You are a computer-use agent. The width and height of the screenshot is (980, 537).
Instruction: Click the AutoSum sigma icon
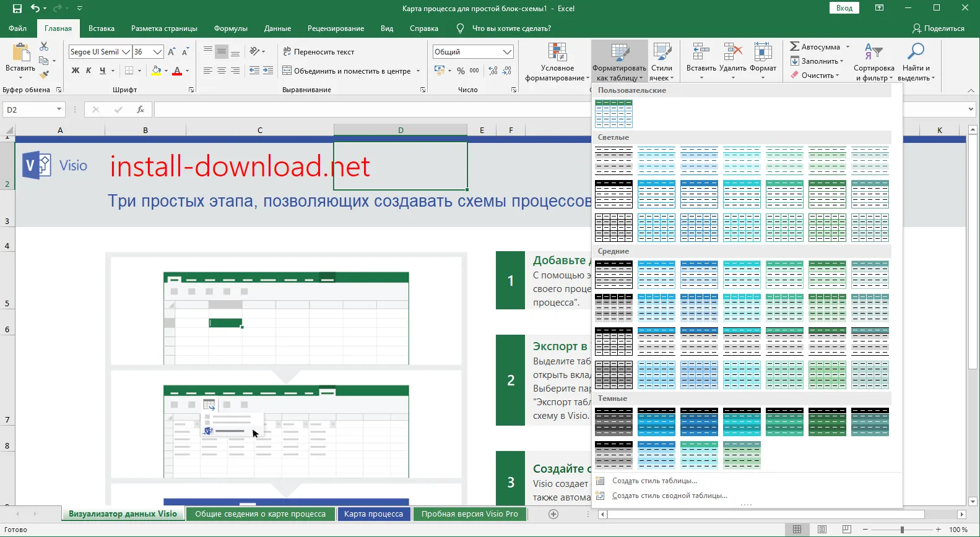[795, 47]
